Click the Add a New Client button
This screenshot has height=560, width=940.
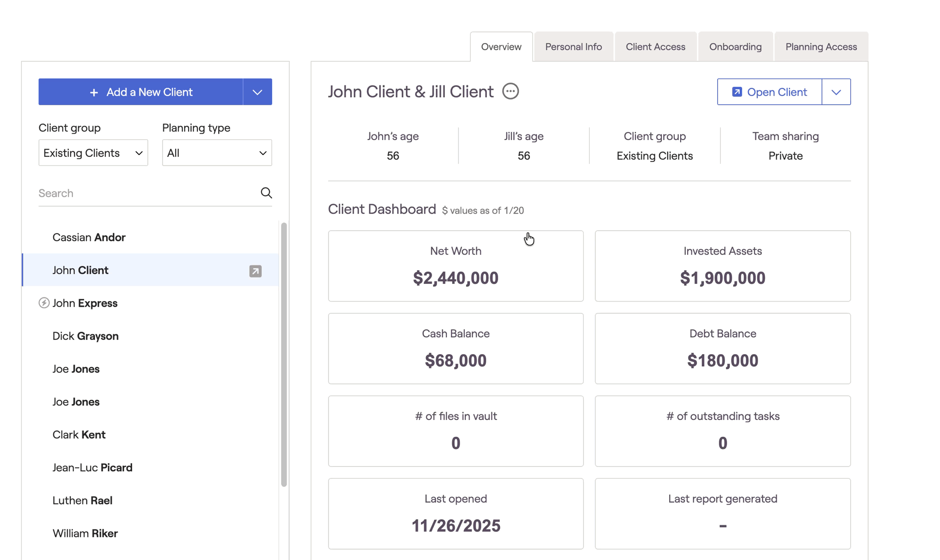pyautogui.click(x=149, y=92)
